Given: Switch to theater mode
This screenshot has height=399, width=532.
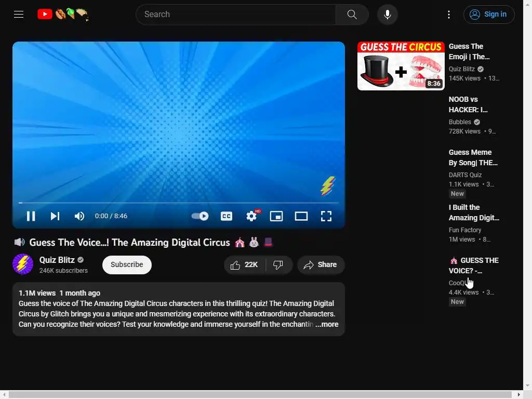Looking at the screenshot, I should pyautogui.click(x=301, y=216).
